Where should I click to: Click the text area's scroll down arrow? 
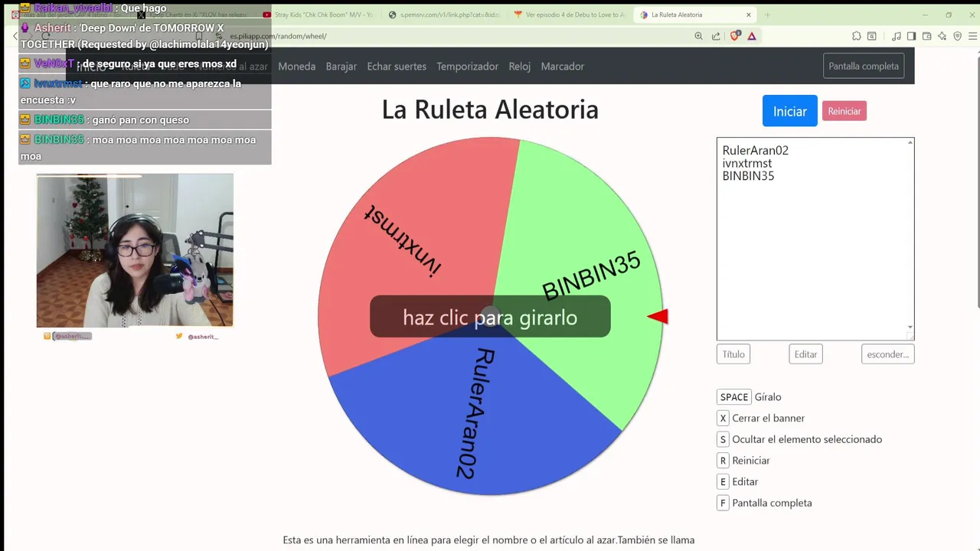[910, 327]
